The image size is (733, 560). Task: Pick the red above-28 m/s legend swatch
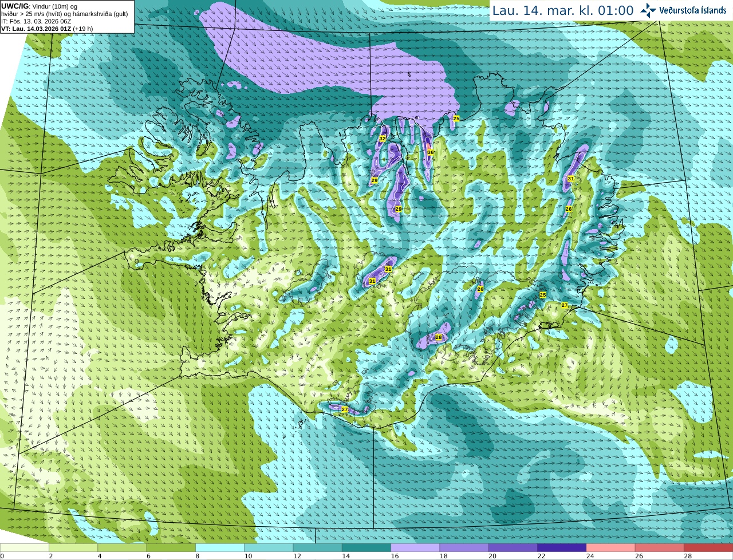[708, 548]
